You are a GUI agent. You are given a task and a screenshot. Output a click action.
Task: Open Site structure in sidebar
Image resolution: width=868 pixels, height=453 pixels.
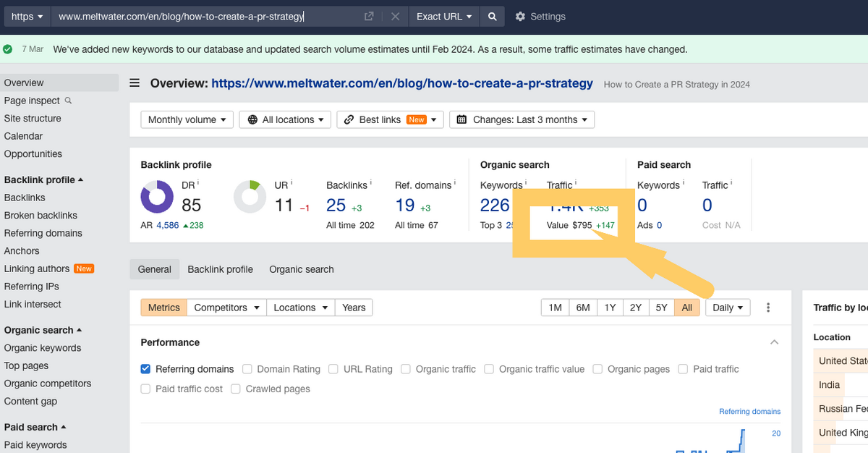(x=33, y=118)
